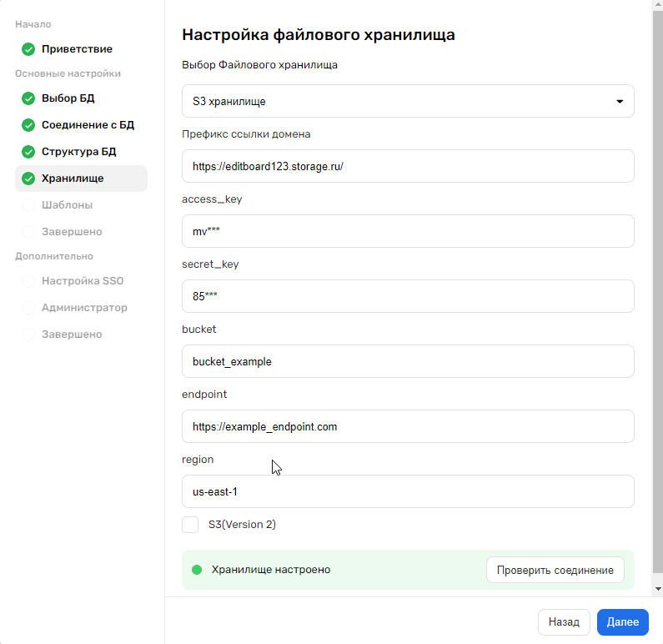Click the green status dot for Хранилище настроено
Screen dimensions: 663x644
197,570
